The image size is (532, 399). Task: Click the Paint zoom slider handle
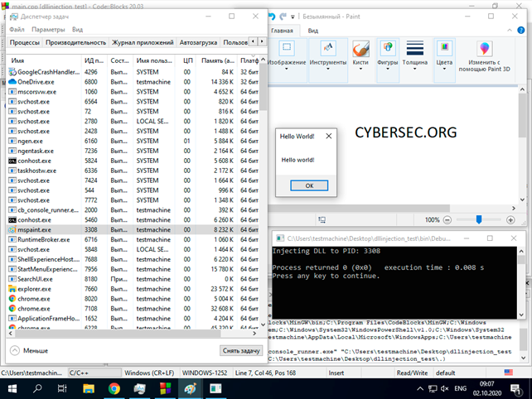tap(479, 219)
